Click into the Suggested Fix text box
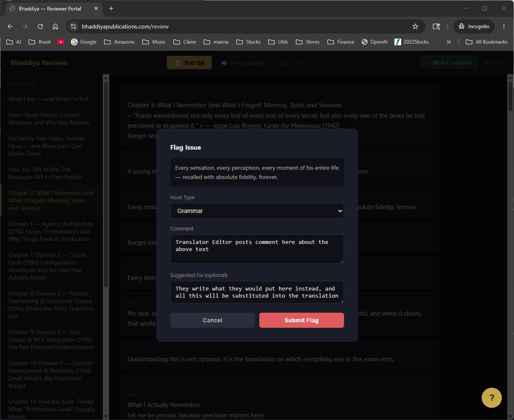 tap(257, 292)
